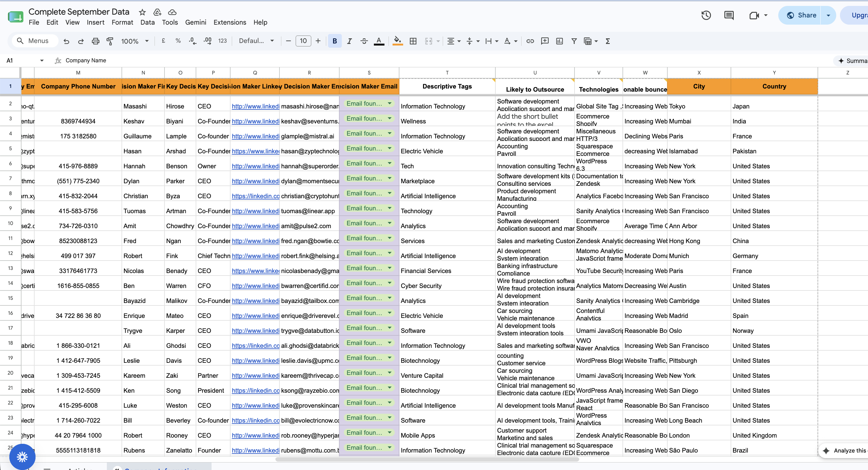Click the create filter funnel icon
This screenshot has height=470, width=868.
(574, 41)
